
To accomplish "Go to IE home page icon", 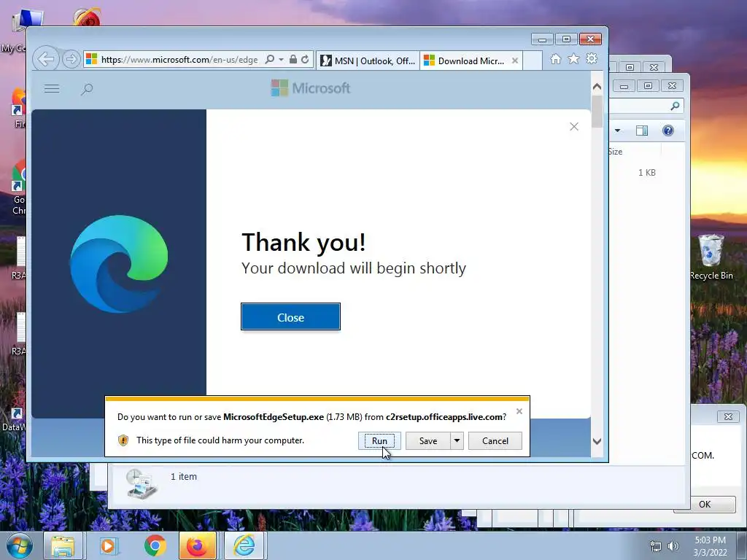I will coord(555,58).
